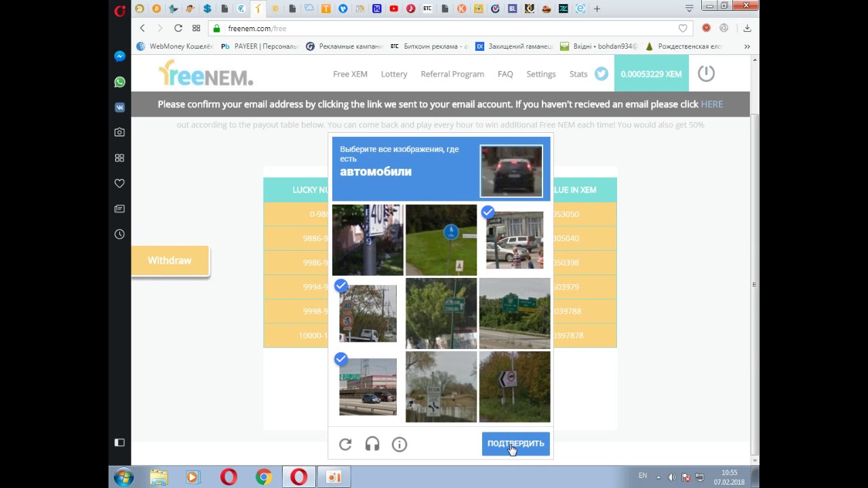The image size is (868, 488).
Task: Select the road signs by water tile
Action: (441, 386)
